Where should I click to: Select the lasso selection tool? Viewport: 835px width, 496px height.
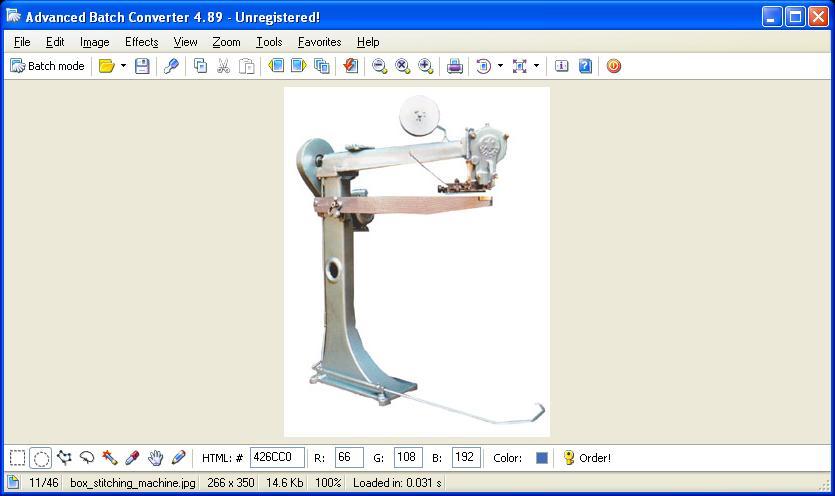pos(87,458)
